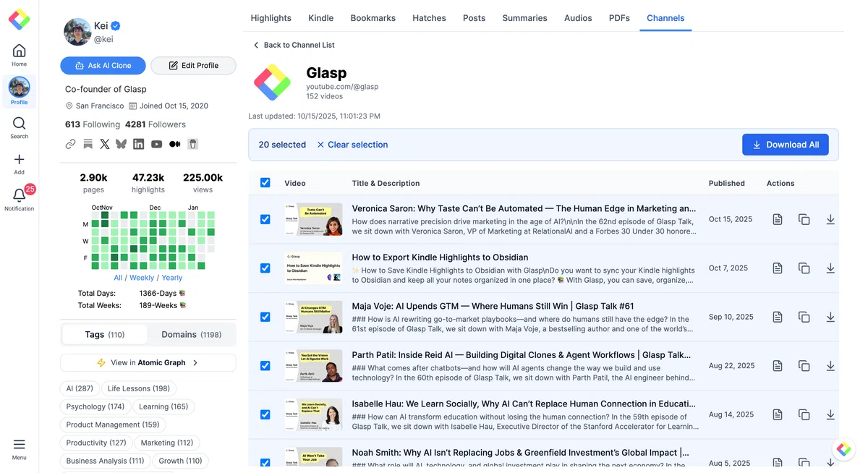Image resolution: width=868 pixels, height=473 pixels.
Task: Open the PDFs tab
Action: click(x=619, y=18)
